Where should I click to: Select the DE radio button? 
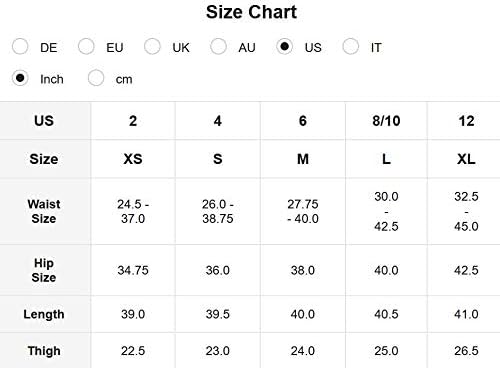point(20,46)
